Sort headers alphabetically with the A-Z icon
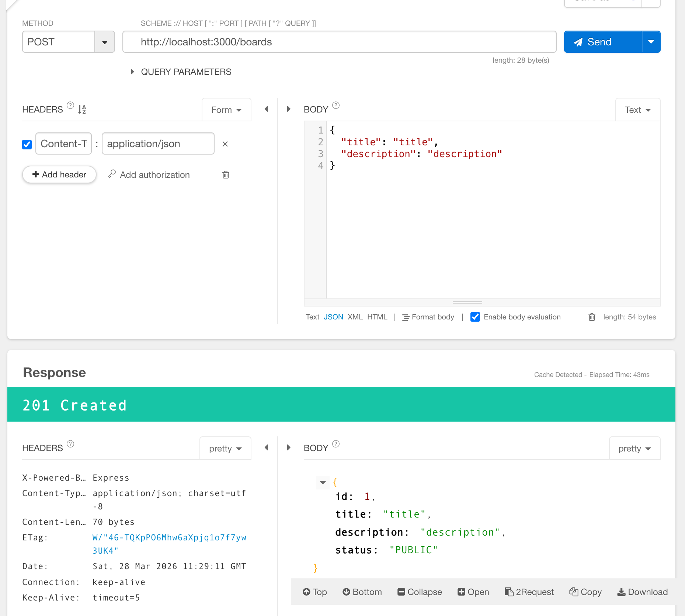The image size is (685, 616). click(x=82, y=109)
